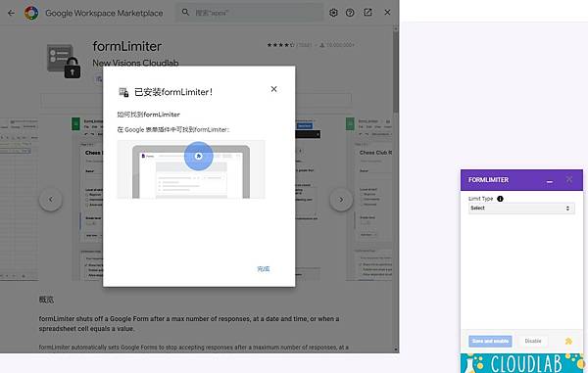Show next screenshot in carousel
588x373 pixels.
[341, 200]
